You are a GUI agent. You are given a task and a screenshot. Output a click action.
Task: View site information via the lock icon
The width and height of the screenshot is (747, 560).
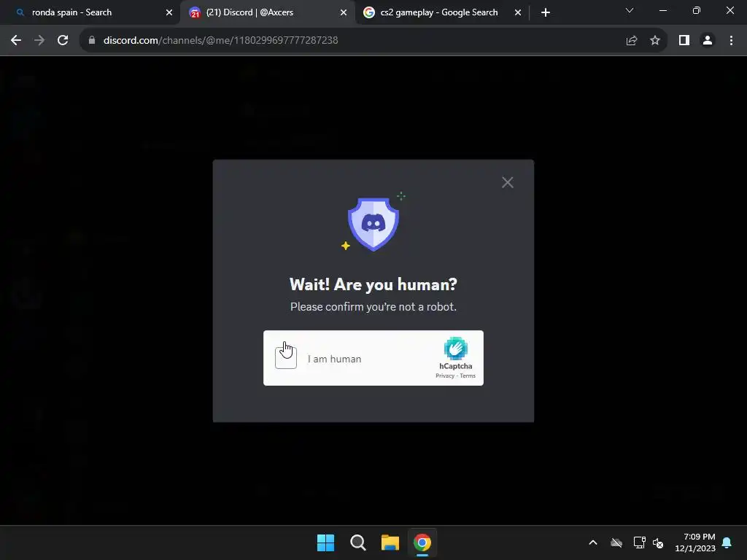click(x=92, y=40)
